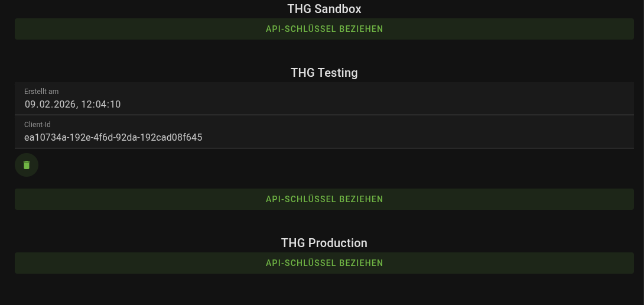Click the creation date 09.02.2026
This screenshot has width=644, height=305.
click(48, 105)
